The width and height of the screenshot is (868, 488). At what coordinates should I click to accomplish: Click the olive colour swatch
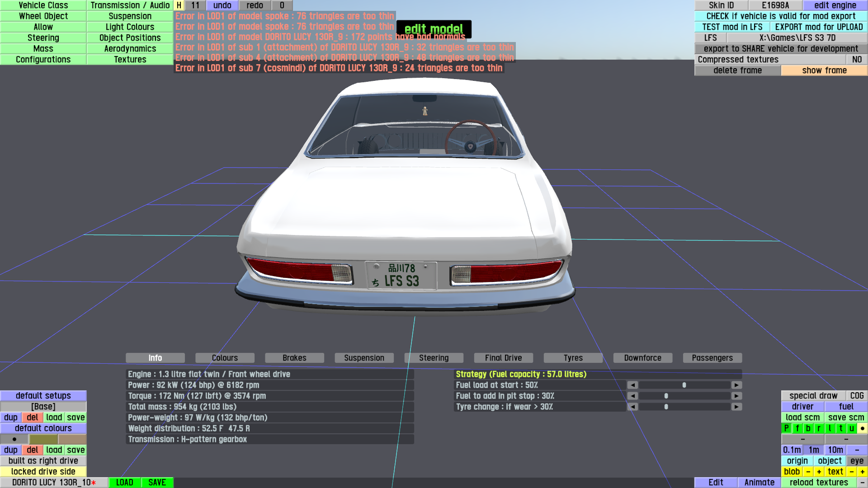[43, 439]
